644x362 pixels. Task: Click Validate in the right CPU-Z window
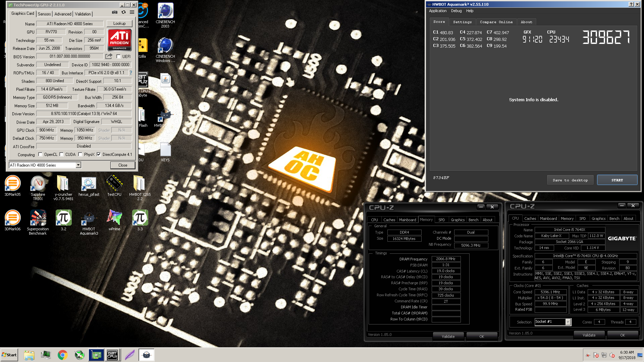pyautogui.click(x=589, y=335)
